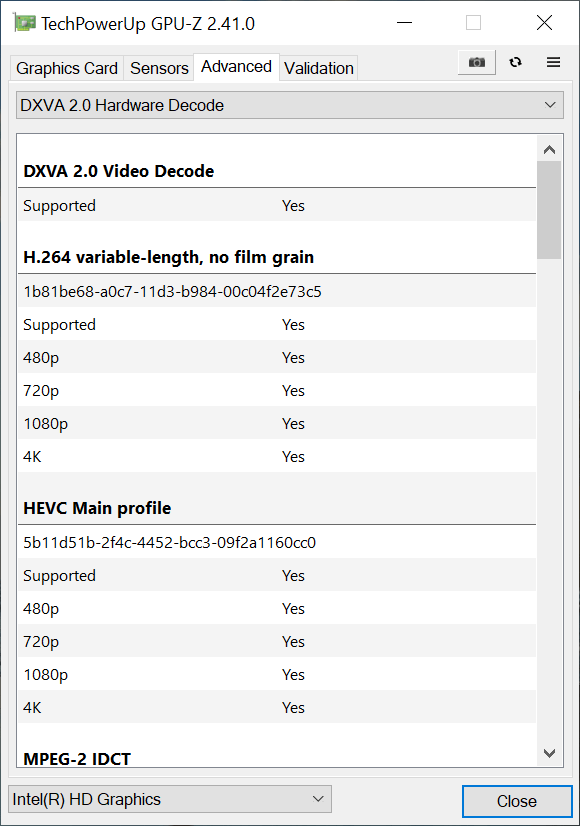Open the DXVA 2.0 Hardware Decode dropdown
Image resolution: width=580 pixels, height=826 pixels.
point(290,105)
